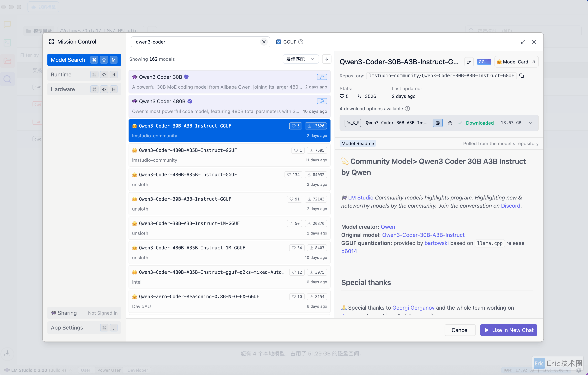Viewport: 588px width, 375px height.
Task: Click hammer tool icon on Qwen3 Coder 30B
Action: click(x=322, y=77)
